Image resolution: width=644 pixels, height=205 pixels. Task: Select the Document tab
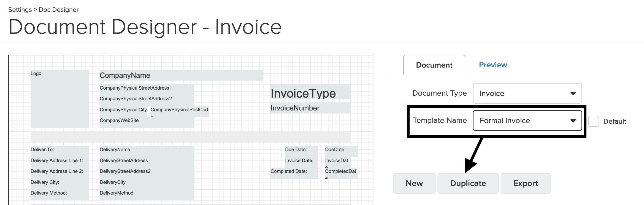(434, 65)
